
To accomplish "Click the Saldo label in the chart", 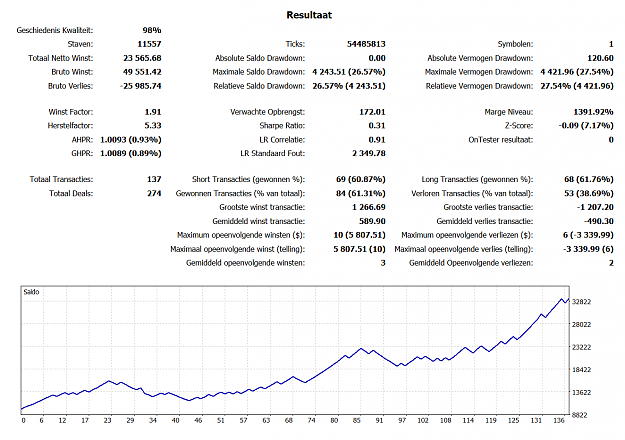I will point(31,292).
